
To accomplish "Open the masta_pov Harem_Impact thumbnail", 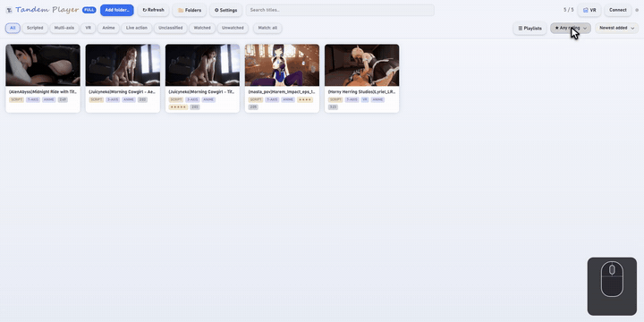I will (x=282, y=65).
